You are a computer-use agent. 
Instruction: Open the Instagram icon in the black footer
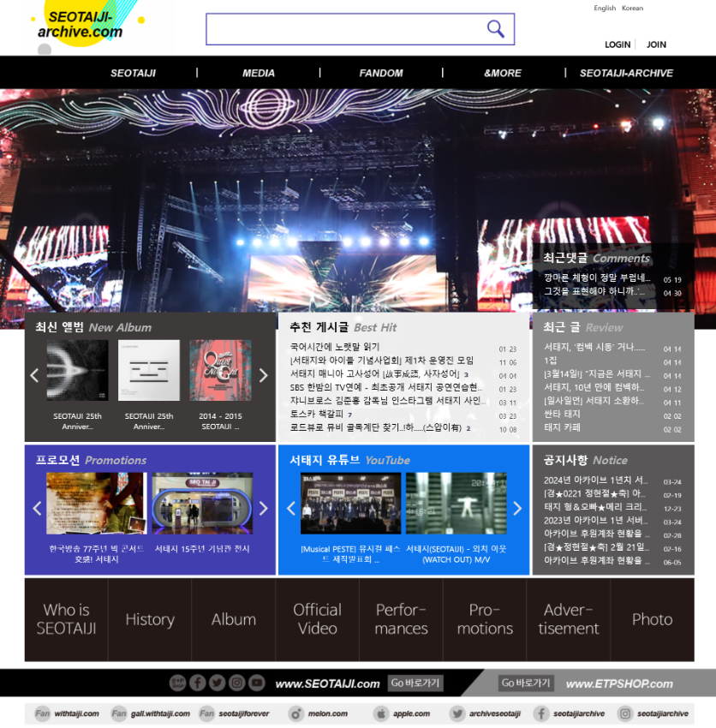236,683
